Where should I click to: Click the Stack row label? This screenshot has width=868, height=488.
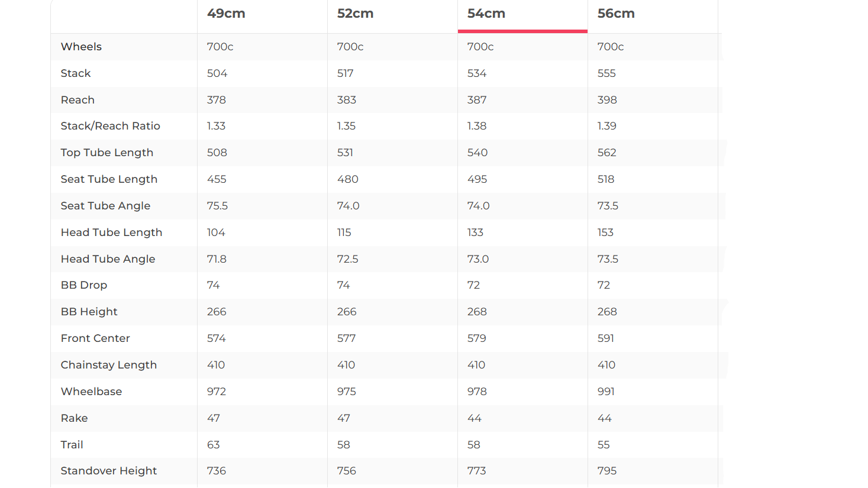coord(76,73)
